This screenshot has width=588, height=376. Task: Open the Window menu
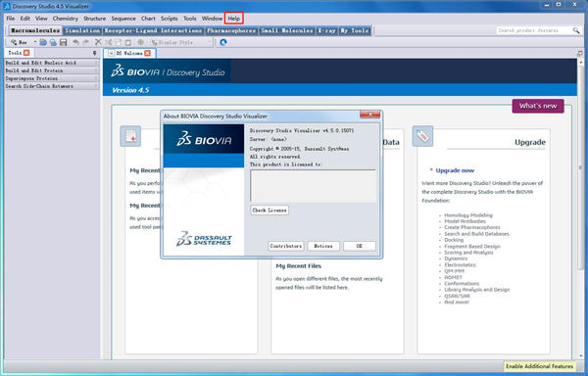tap(212, 19)
